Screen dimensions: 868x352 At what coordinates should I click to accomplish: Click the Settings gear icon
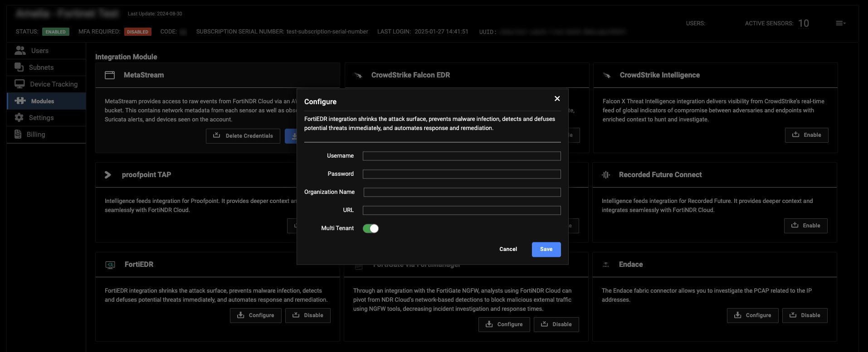click(x=19, y=117)
